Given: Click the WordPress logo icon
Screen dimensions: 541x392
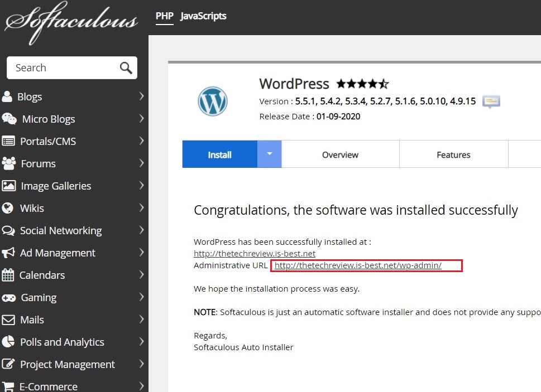Looking at the screenshot, I should click(213, 101).
